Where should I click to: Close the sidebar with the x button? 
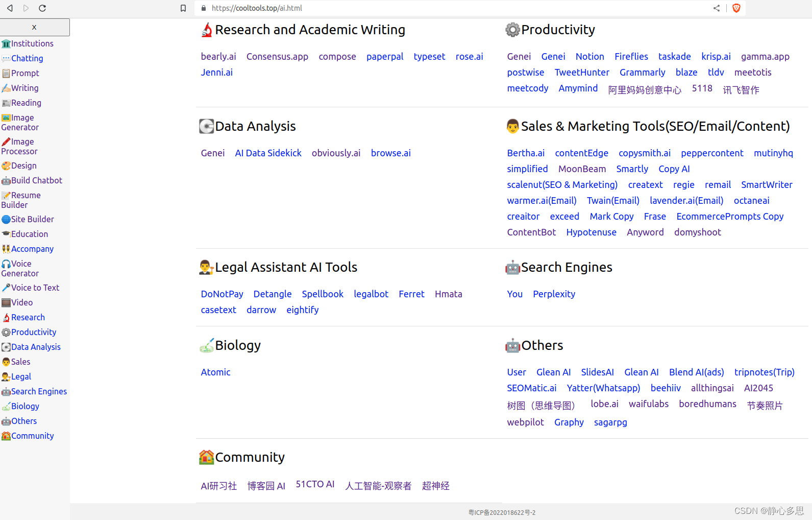pyautogui.click(x=34, y=28)
